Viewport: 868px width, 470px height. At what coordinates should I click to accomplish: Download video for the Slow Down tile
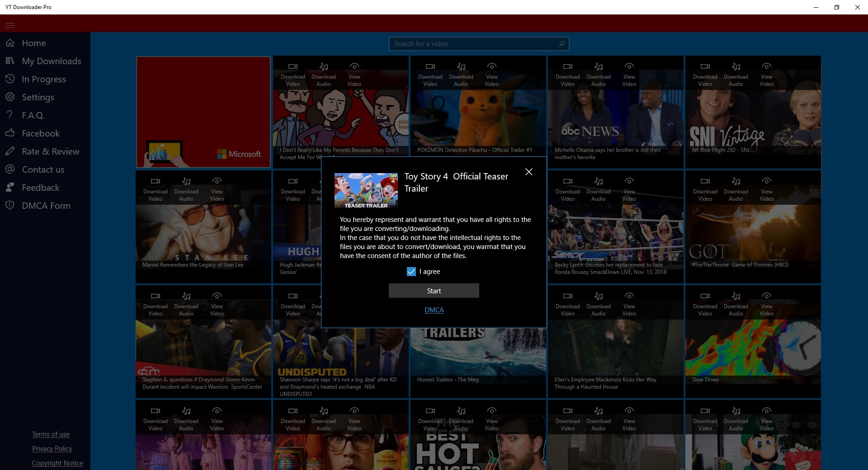pos(705,304)
